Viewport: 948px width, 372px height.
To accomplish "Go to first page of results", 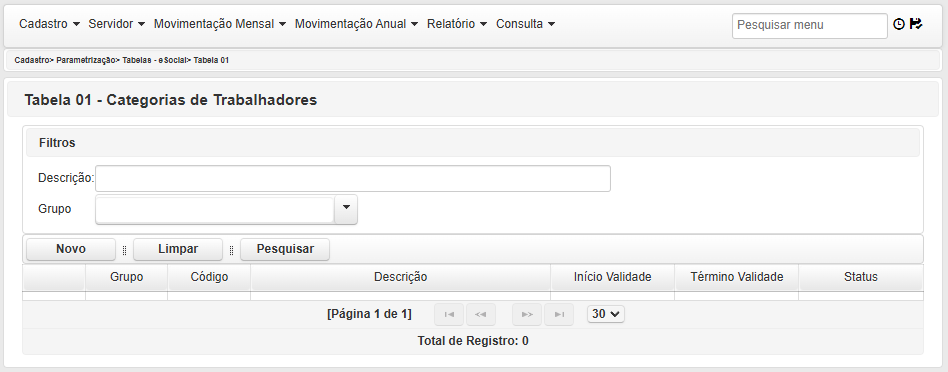I will pos(449,315).
